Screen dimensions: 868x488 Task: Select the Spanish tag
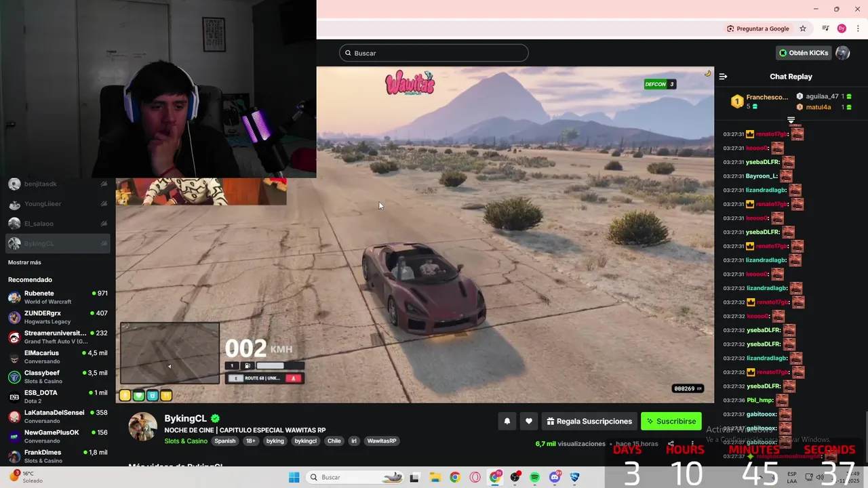[225, 441]
